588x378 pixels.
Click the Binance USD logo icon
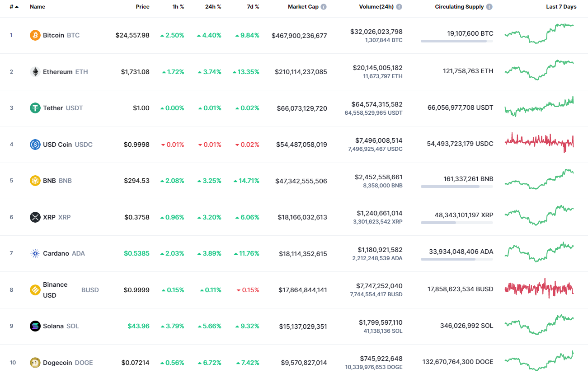pos(35,290)
